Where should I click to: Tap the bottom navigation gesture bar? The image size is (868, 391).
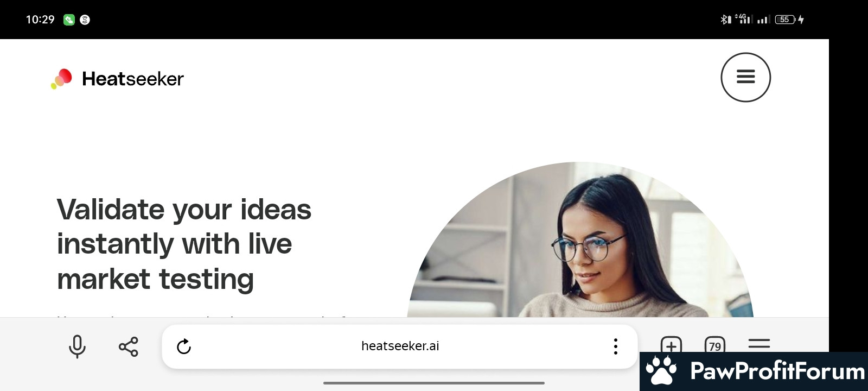[434, 383]
